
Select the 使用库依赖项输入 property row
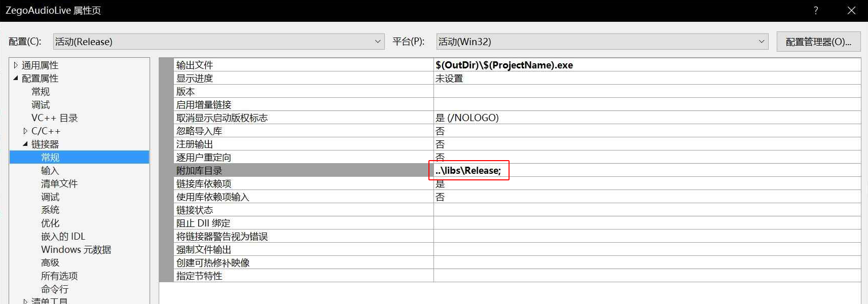[517, 197]
